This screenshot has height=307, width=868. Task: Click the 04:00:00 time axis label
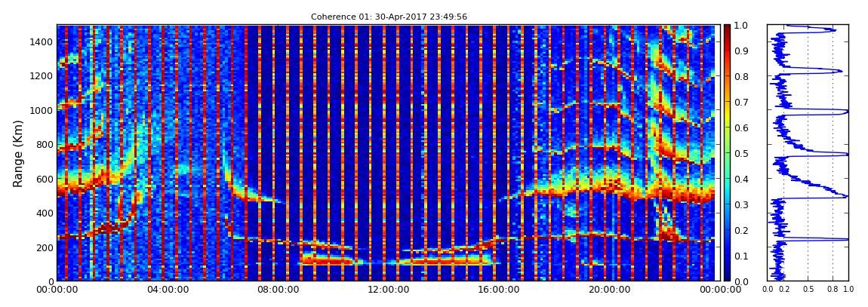click(167, 290)
